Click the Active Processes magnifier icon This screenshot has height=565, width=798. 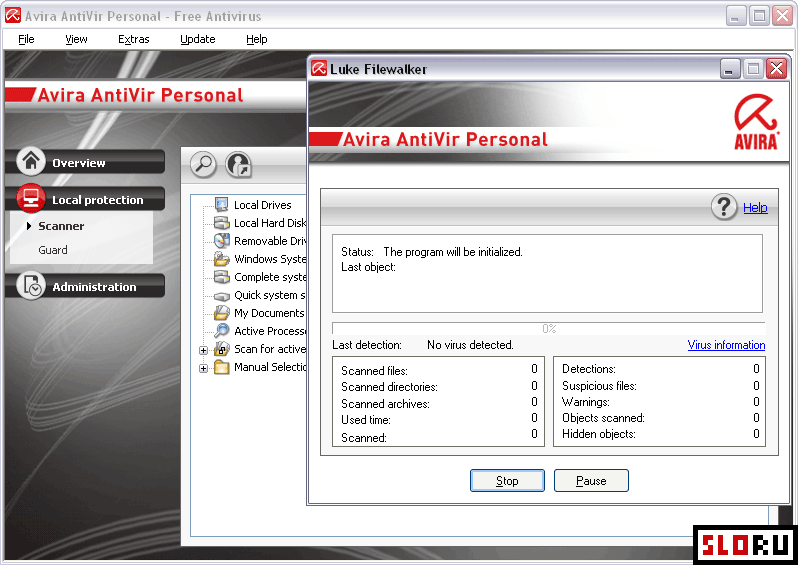[221, 330]
